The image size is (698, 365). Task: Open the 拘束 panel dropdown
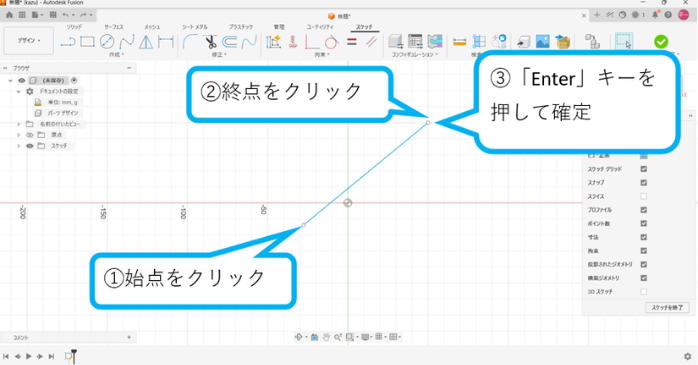tap(322, 55)
